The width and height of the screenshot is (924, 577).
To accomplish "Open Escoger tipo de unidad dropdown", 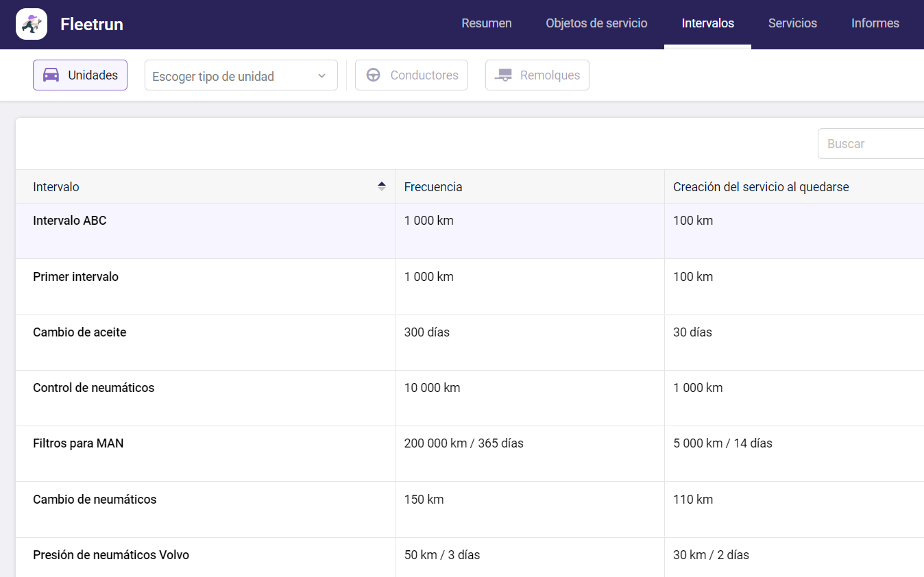I will 241,75.
